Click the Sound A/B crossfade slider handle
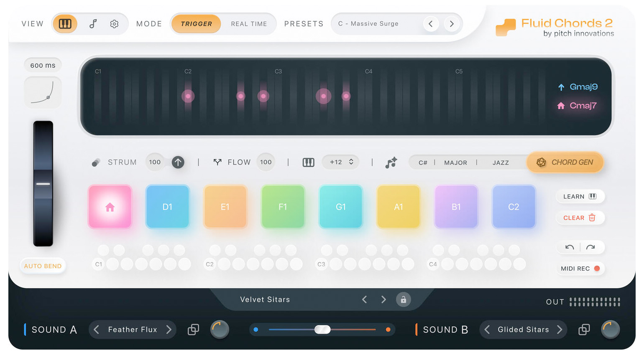This screenshot has height=355, width=644. click(x=322, y=330)
